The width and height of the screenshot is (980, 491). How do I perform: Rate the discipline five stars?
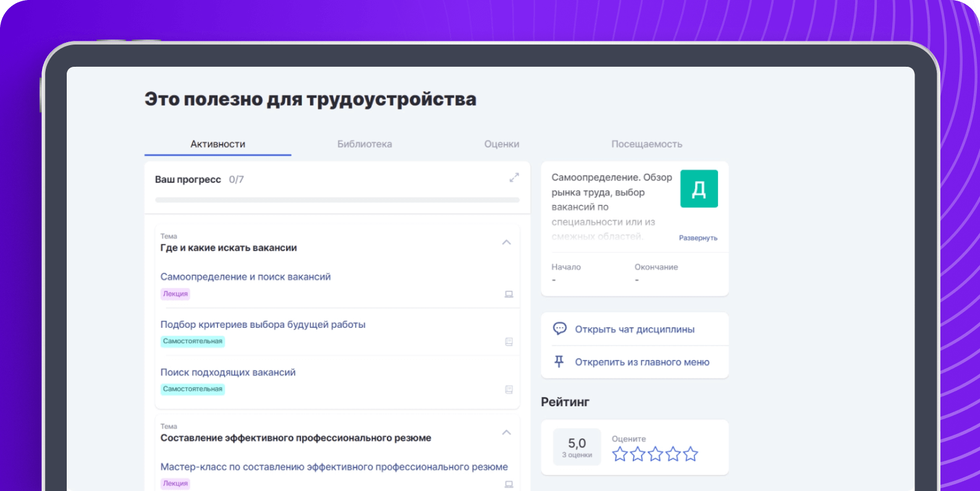click(x=691, y=455)
